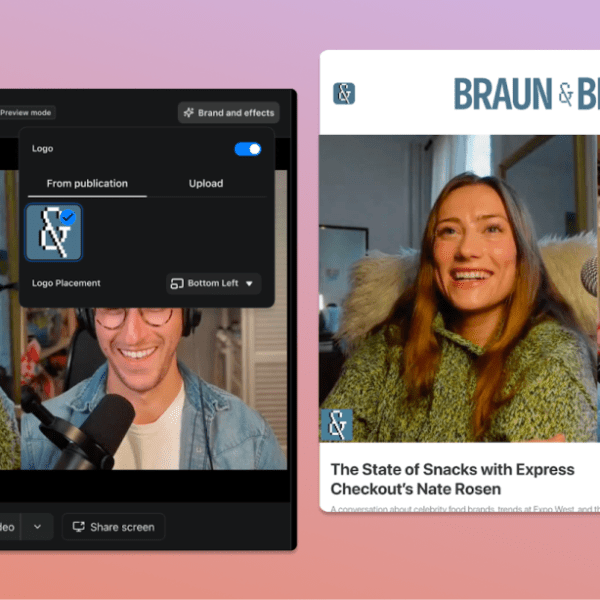Open the Bottom Left placement dropdown
This screenshot has height=600, width=600.
click(x=214, y=284)
